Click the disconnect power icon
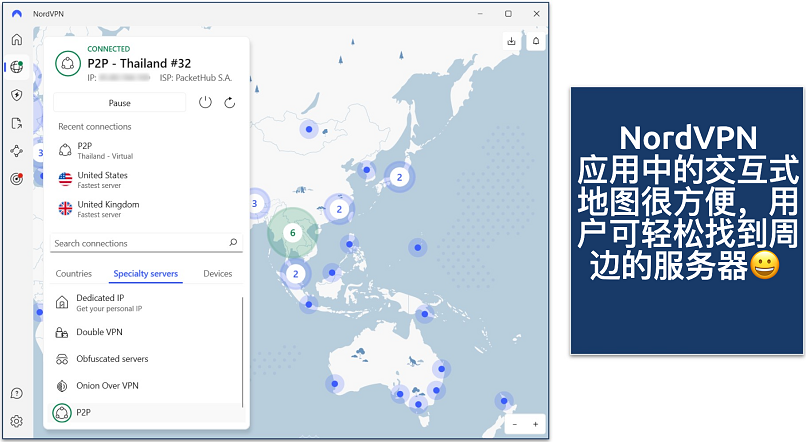 click(x=205, y=102)
